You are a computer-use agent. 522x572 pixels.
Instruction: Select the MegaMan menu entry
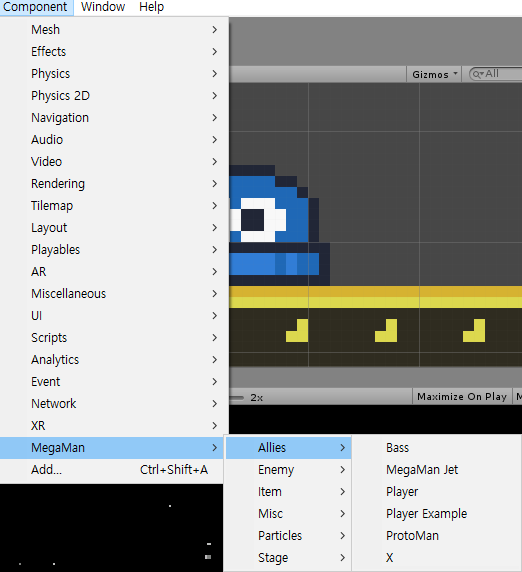112,448
